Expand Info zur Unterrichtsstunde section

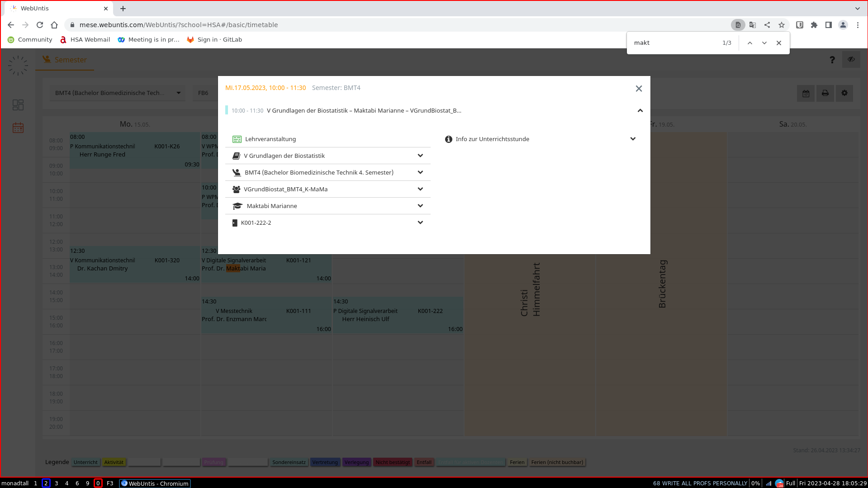[633, 139]
